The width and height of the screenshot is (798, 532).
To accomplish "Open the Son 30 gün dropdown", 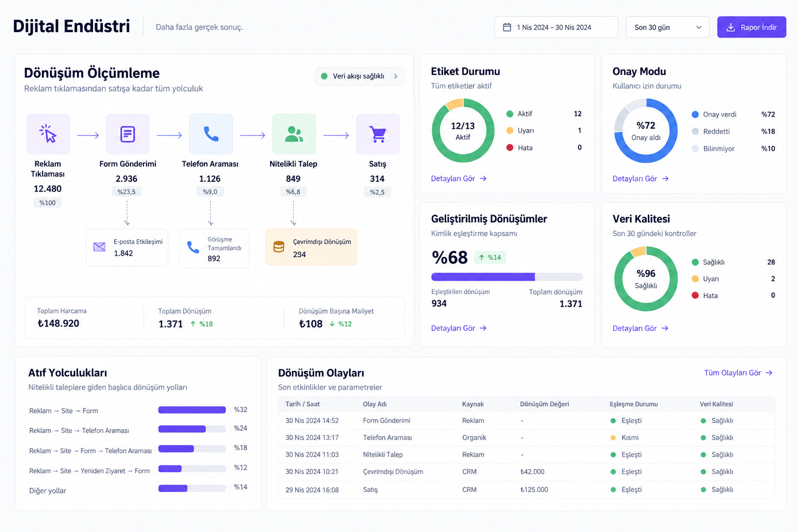I will click(x=668, y=27).
